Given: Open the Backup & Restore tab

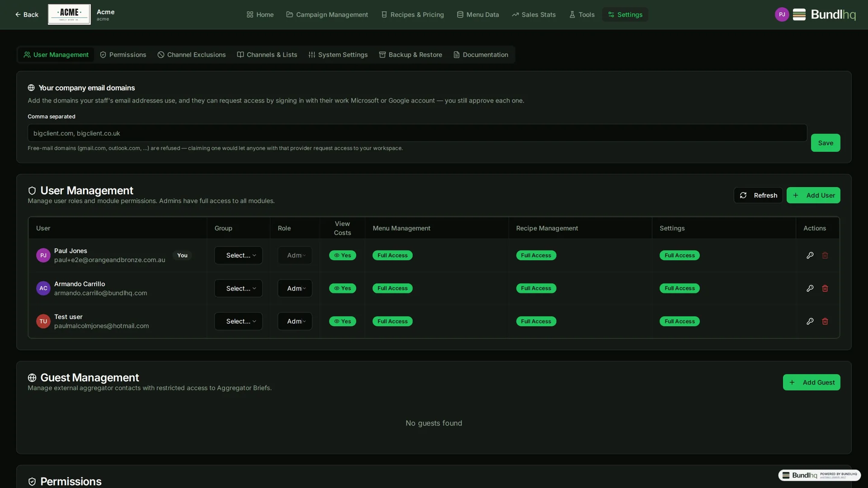Looking at the screenshot, I should click(x=410, y=55).
